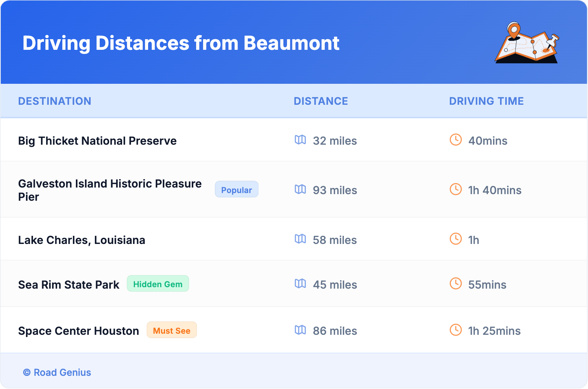This screenshot has height=389, width=588.
Task: Click the Destination column header
Action: [x=55, y=101]
